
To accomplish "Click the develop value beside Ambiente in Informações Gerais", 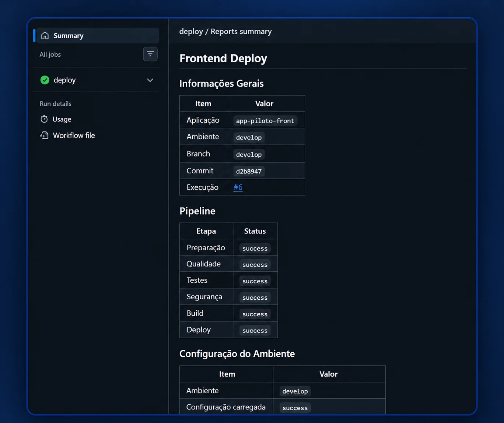I will tap(249, 137).
